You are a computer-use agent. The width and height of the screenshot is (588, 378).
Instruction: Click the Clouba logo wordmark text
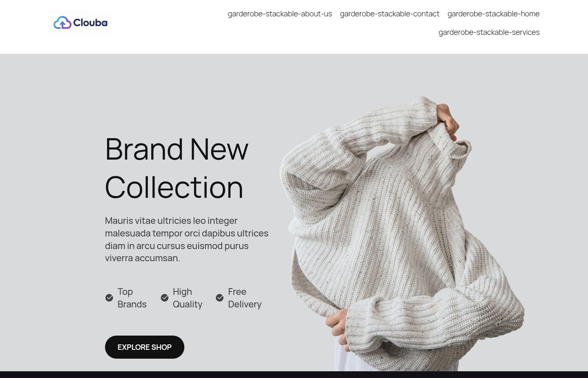[90, 23]
